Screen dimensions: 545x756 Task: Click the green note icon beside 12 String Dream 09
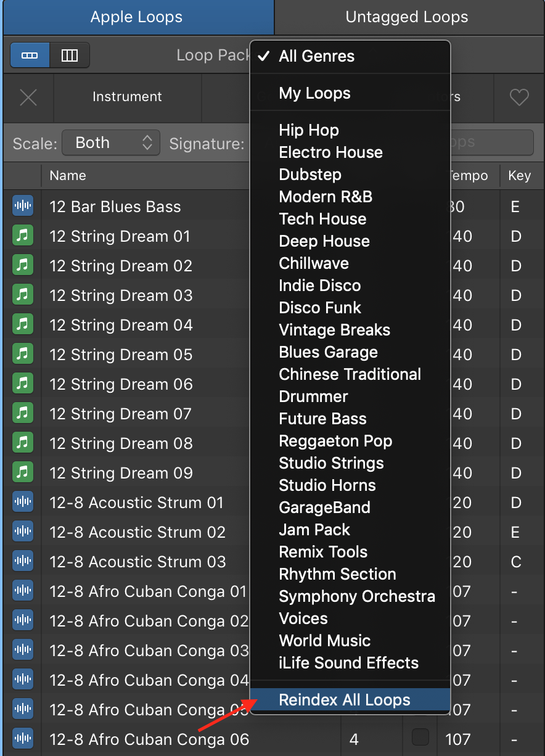23,473
